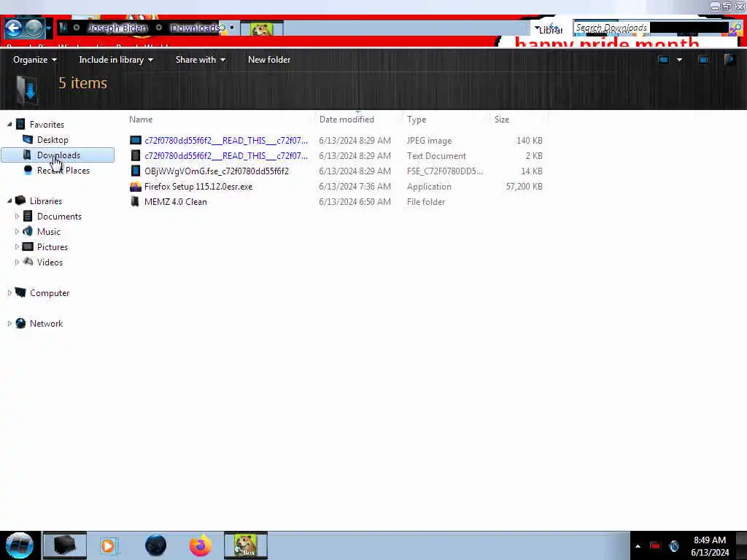This screenshot has height=560, width=747.
Task: Sort by the Date modified column
Action: [x=347, y=120]
